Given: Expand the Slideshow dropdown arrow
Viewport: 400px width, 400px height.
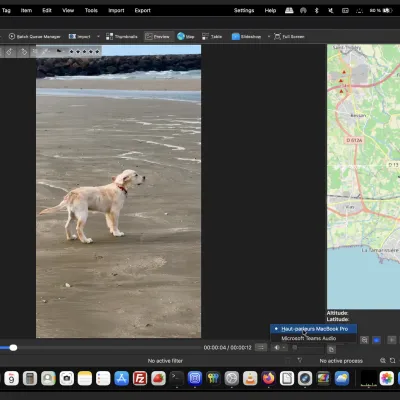Looking at the screenshot, I should (269, 36).
